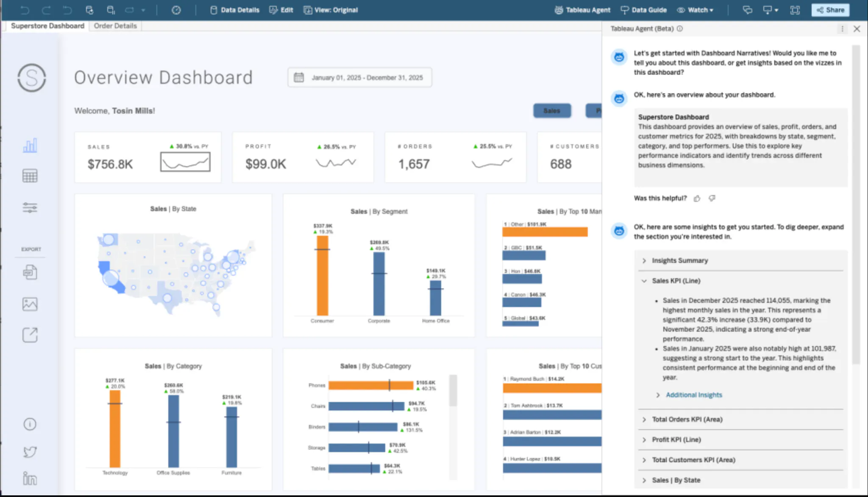Select the orange Technology category bar
This screenshot has height=497, width=868.
pyautogui.click(x=115, y=429)
